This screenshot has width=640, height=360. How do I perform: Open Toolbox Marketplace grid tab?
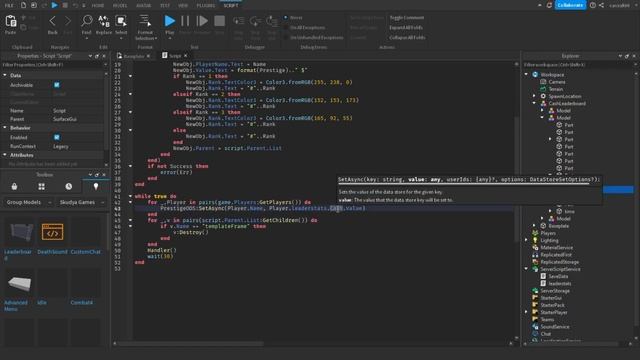(x=42, y=187)
